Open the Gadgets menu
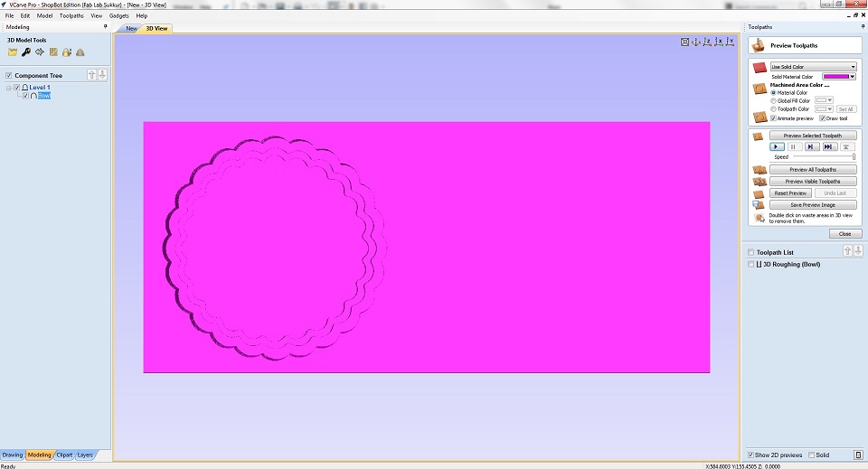 118,15
